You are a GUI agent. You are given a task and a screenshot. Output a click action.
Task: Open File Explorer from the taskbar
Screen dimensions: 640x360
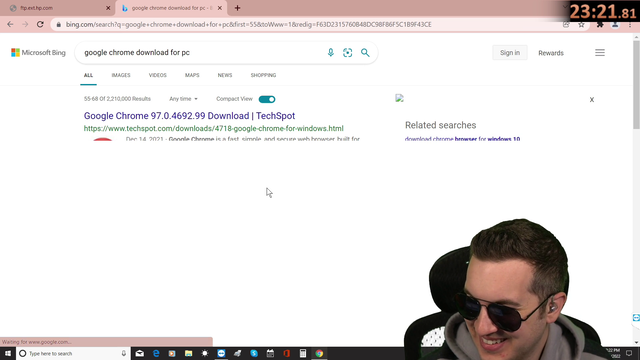coord(188,353)
